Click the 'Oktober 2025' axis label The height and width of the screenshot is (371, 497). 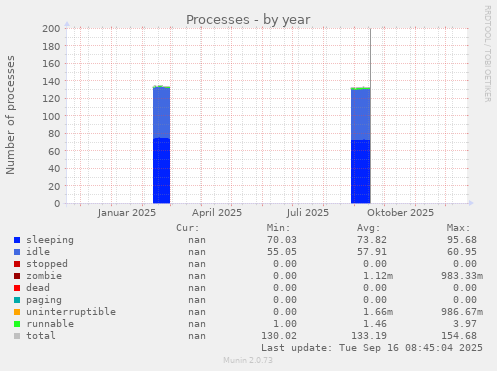pyautogui.click(x=400, y=213)
